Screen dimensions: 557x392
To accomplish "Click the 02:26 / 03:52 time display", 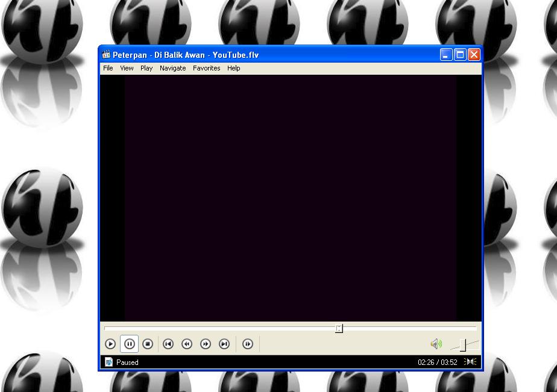I will click(437, 362).
